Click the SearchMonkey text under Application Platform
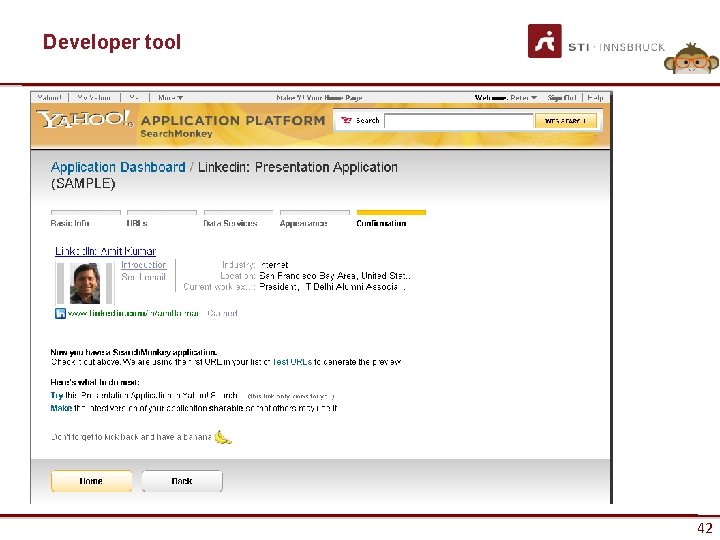 click(x=176, y=134)
